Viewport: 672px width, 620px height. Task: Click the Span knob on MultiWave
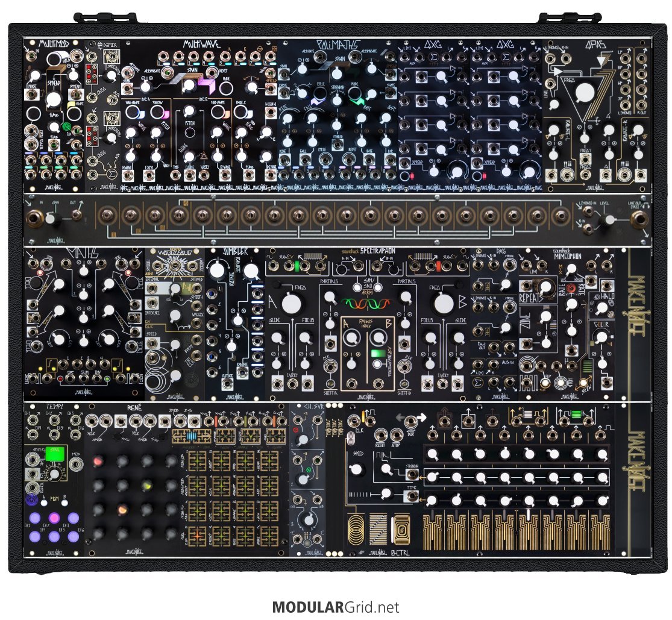pos(189,86)
